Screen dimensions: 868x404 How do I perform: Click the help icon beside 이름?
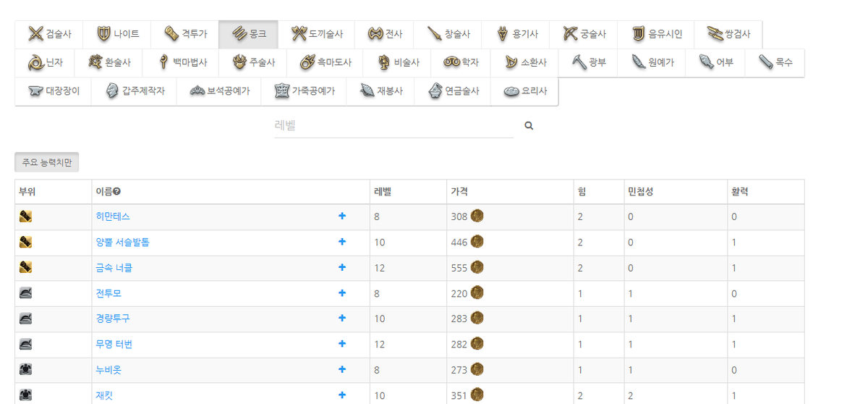coord(116,192)
